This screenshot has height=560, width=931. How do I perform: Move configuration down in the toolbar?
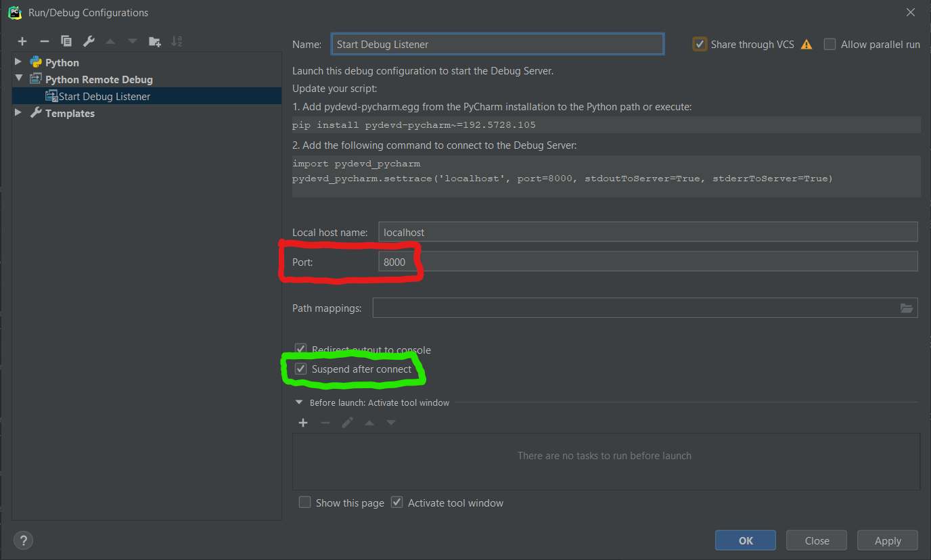133,41
